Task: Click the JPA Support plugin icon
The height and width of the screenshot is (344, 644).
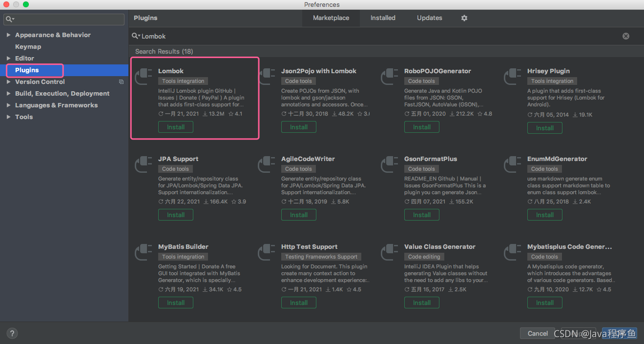Action: (x=144, y=165)
